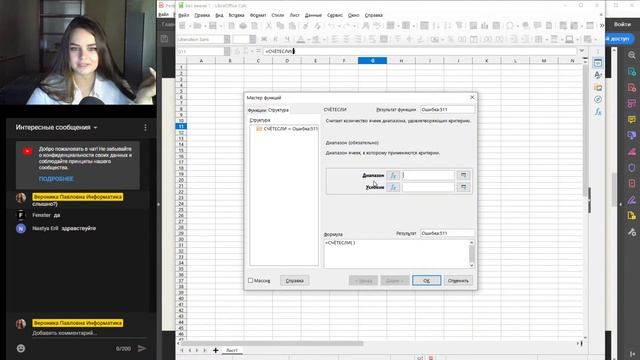This screenshot has width=640, height=360.
Task: Toggle center horizontally in formatting toolbar
Action: [346, 40]
